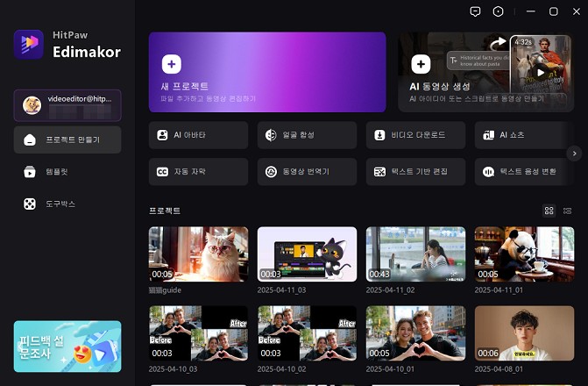This screenshot has width=588, height=386.
Task: Click the 2025-04-10_01 project name
Action: point(390,369)
